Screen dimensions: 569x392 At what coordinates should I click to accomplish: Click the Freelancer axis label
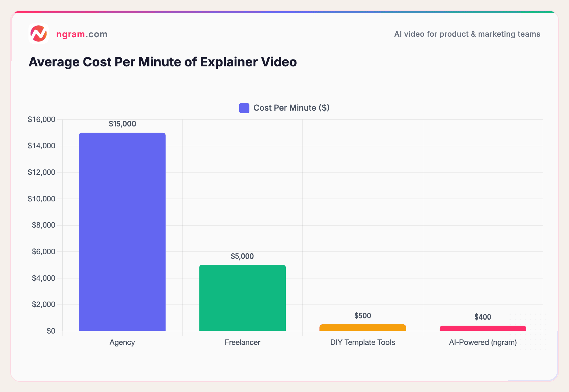pos(242,342)
